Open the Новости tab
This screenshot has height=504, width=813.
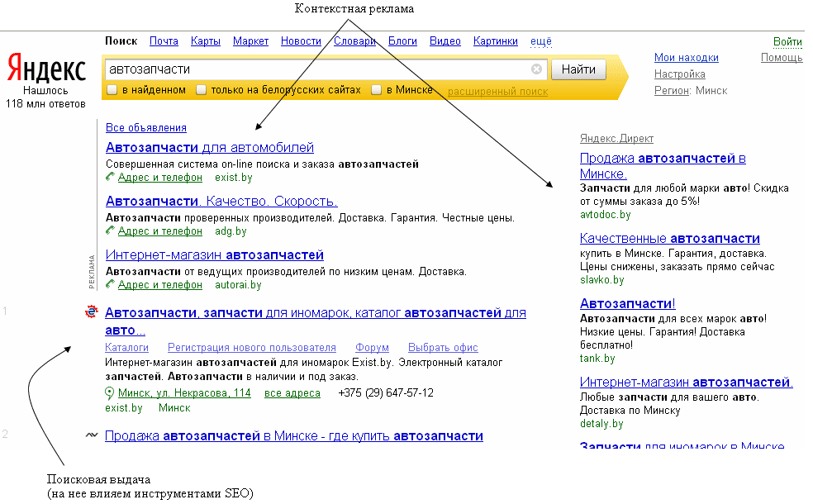click(x=301, y=41)
